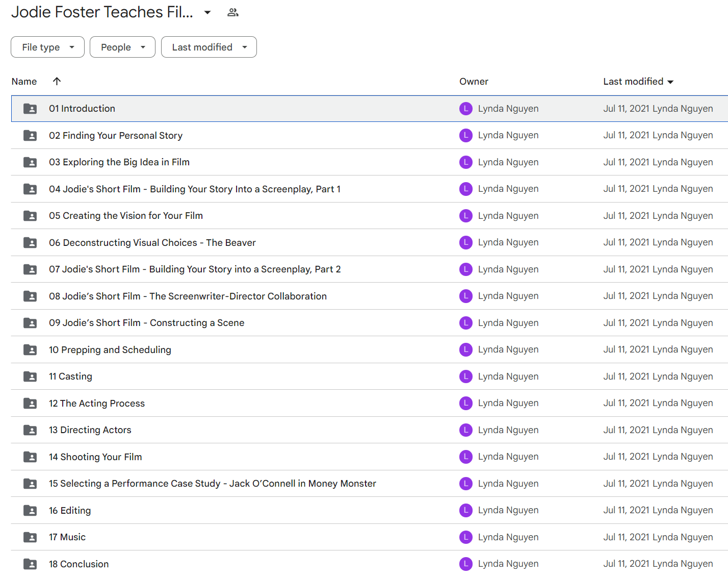Image resolution: width=728 pixels, height=577 pixels.
Task: Click the 12 The Acting Process folder icon
Action: pyautogui.click(x=30, y=403)
